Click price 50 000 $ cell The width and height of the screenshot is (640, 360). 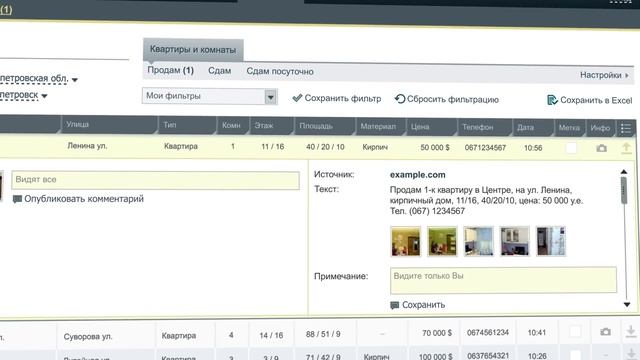(435, 147)
